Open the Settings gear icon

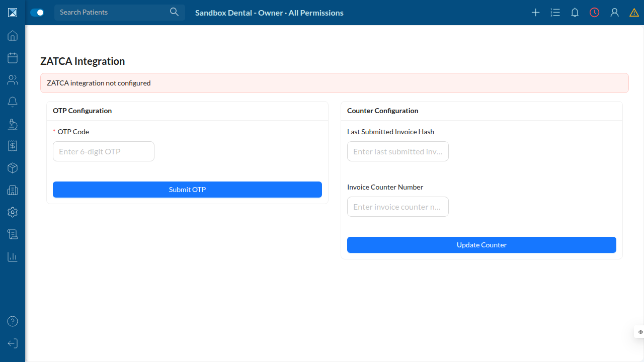pos(13,212)
